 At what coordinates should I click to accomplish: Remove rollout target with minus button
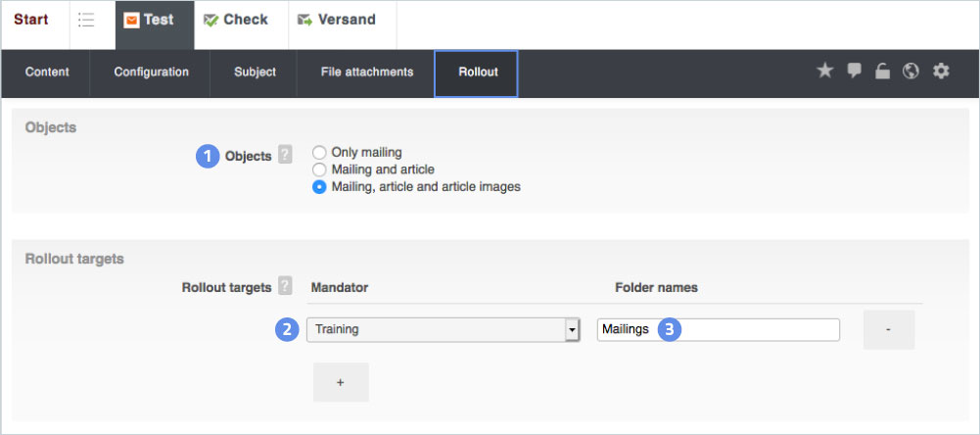pos(888,330)
